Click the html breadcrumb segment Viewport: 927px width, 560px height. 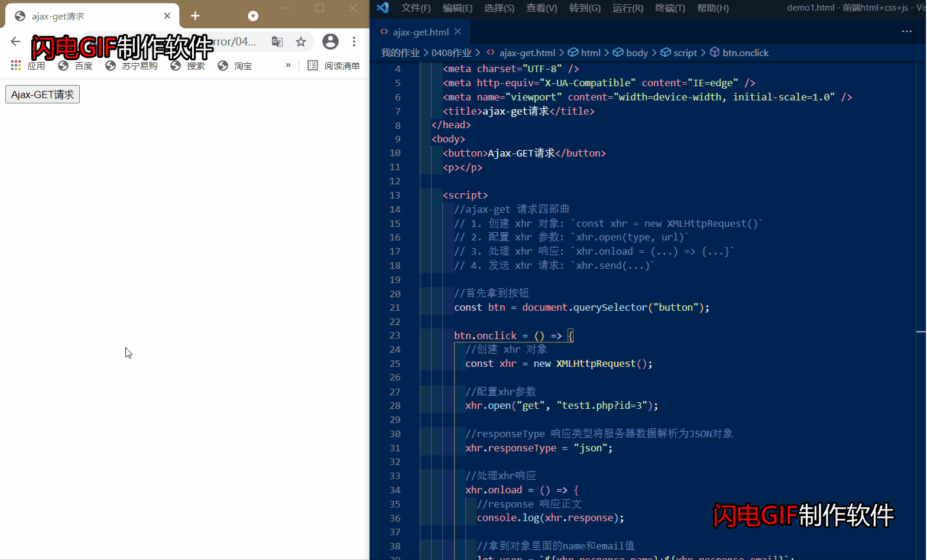[584, 53]
